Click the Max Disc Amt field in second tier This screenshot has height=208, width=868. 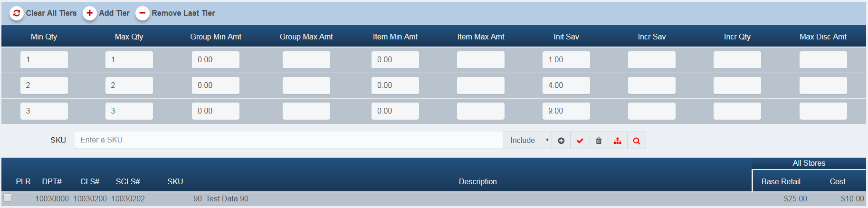pyautogui.click(x=823, y=85)
